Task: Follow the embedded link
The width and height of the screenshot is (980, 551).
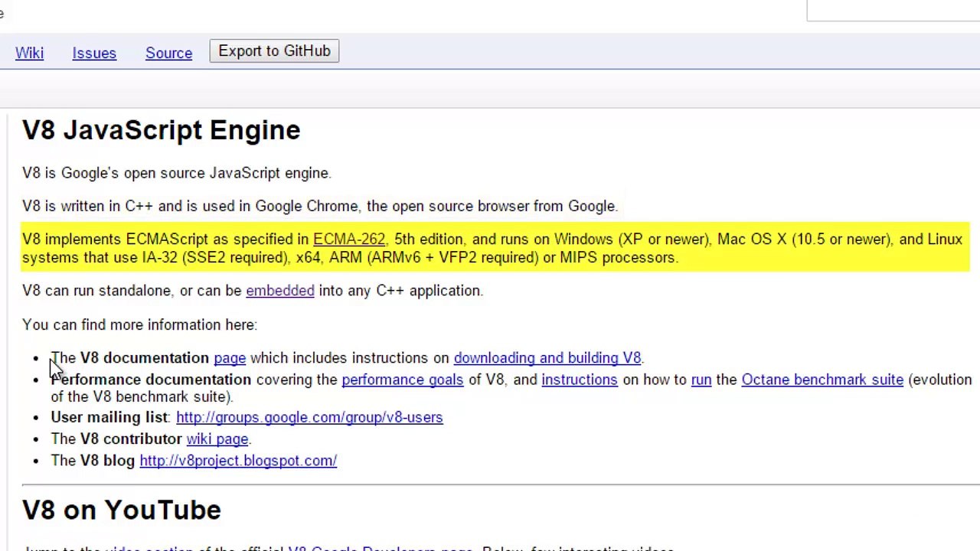Action: [x=279, y=291]
